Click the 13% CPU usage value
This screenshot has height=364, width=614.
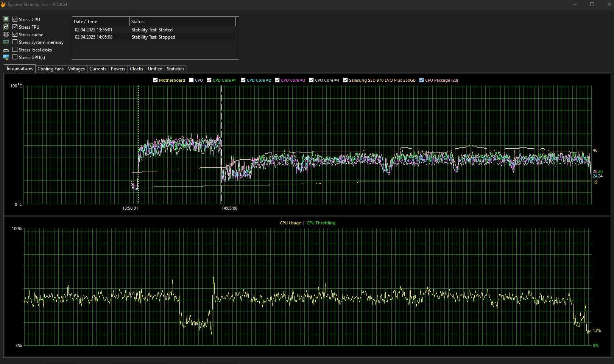coord(597,330)
